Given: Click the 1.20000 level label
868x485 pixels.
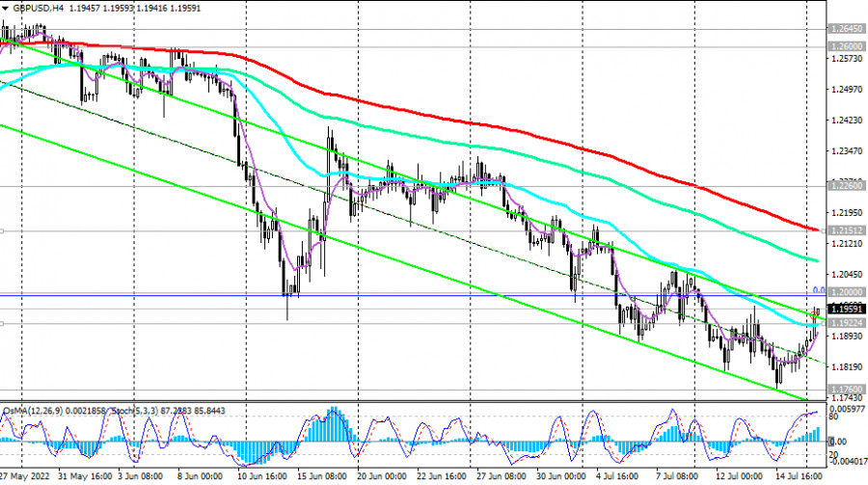Looking at the screenshot, I should click(x=846, y=292).
